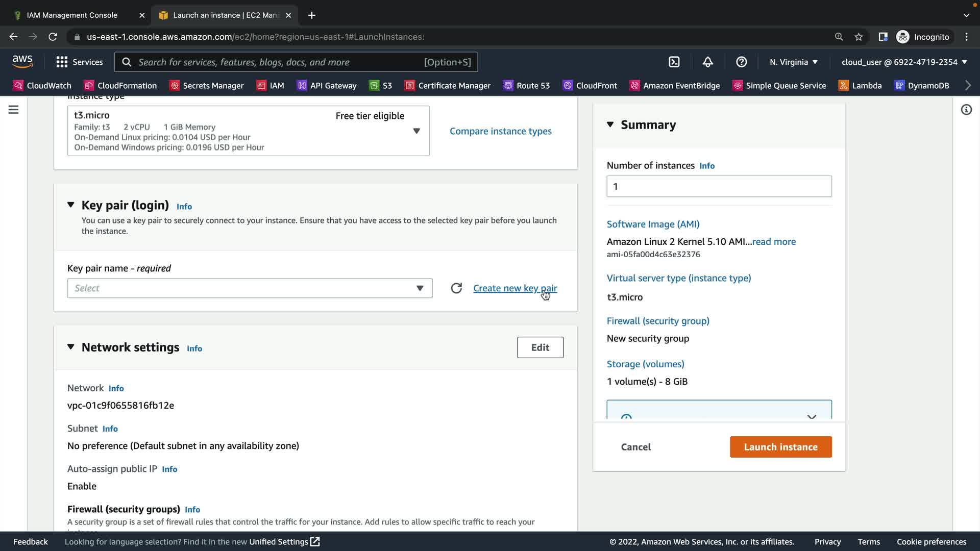Collapse the Key pair (login) section
Image resolution: width=980 pixels, height=551 pixels.
71,205
